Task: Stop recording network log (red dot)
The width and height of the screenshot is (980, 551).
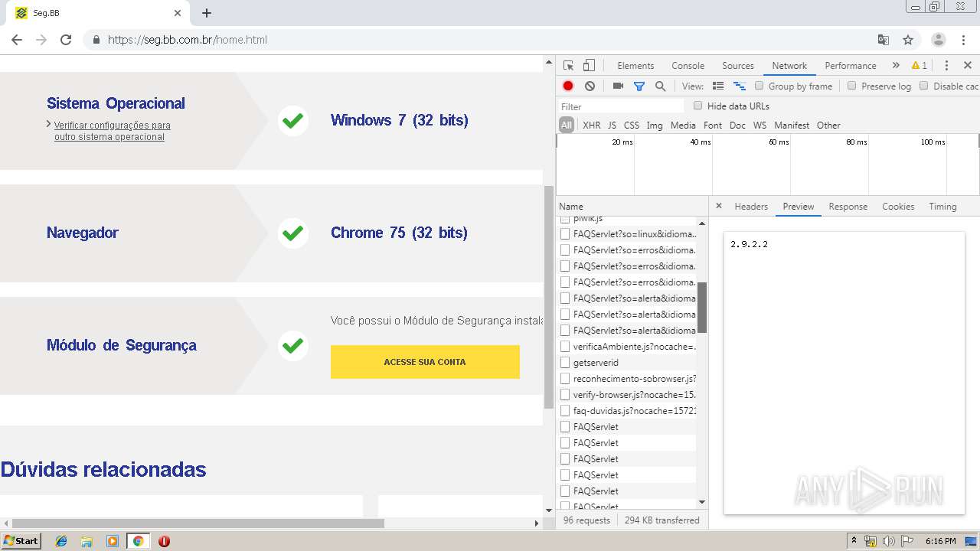Action: (568, 86)
